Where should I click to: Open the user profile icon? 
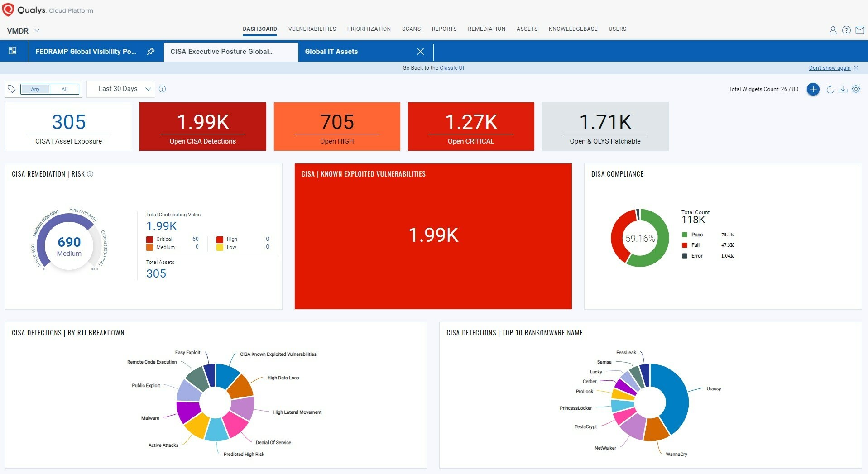click(833, 30)
